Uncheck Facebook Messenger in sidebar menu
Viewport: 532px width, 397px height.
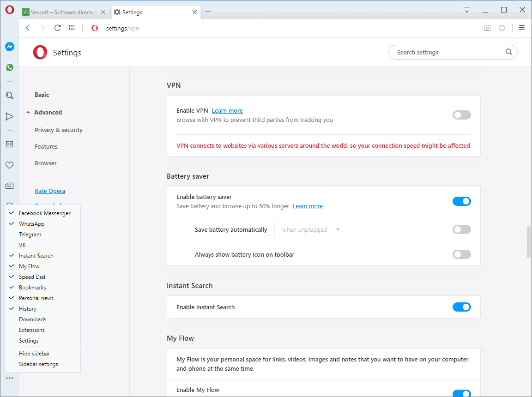coord(42,213)
